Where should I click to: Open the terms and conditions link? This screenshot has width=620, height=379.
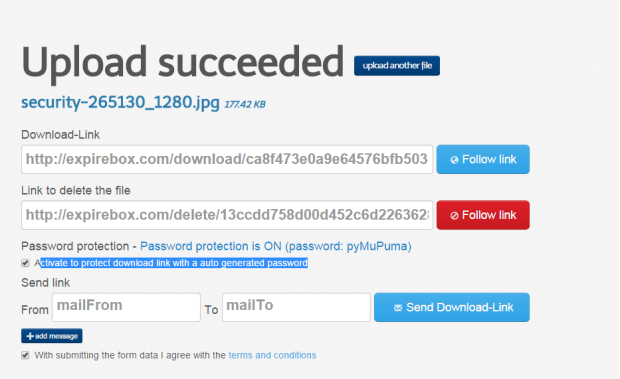click(x=272, y=355)
